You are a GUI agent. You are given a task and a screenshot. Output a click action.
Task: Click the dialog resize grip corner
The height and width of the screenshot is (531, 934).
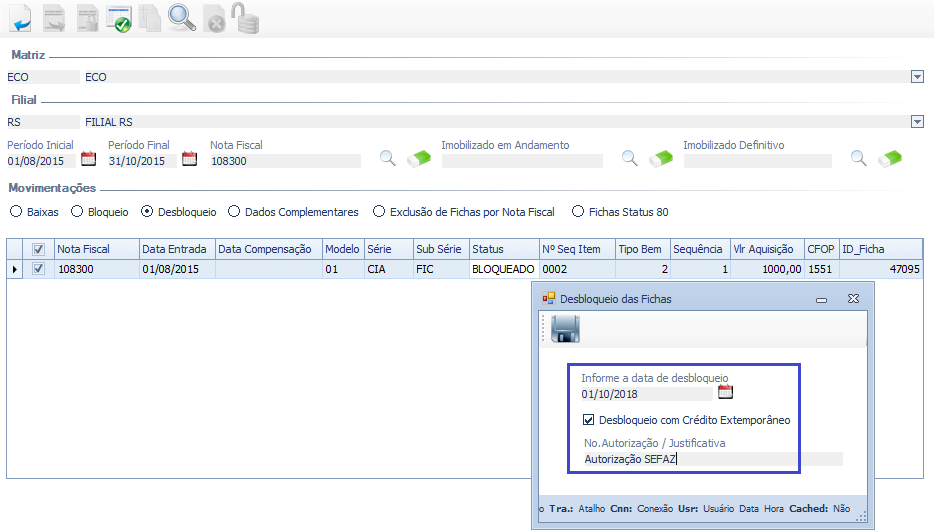click(861, 516)
